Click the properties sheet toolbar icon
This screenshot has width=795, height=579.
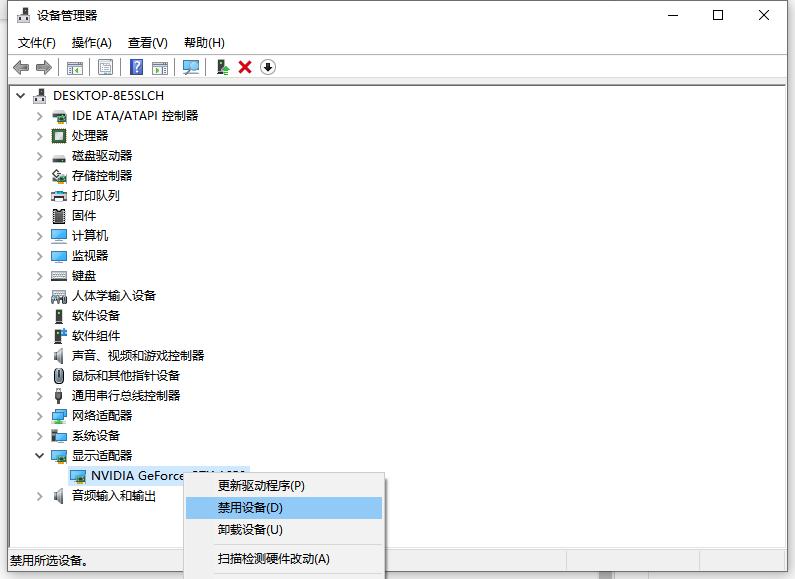(x=105, y=67)
